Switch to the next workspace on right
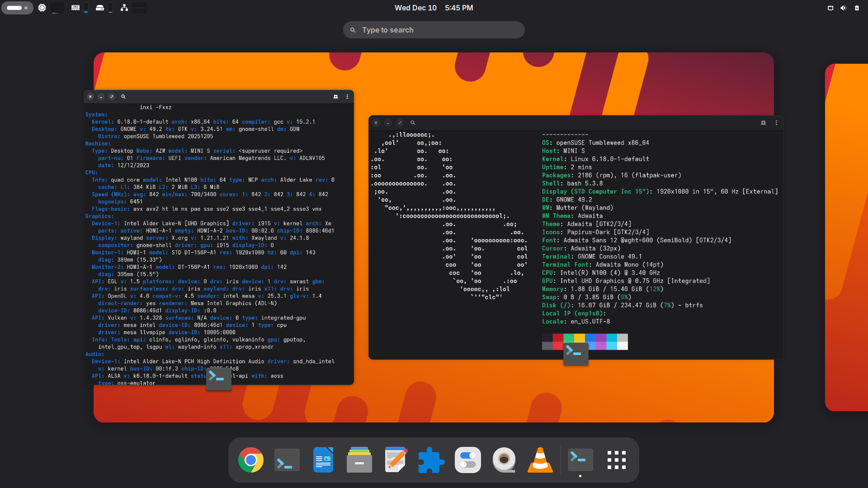868x488 pixels. pyautogui.click(x=846, y=237)
